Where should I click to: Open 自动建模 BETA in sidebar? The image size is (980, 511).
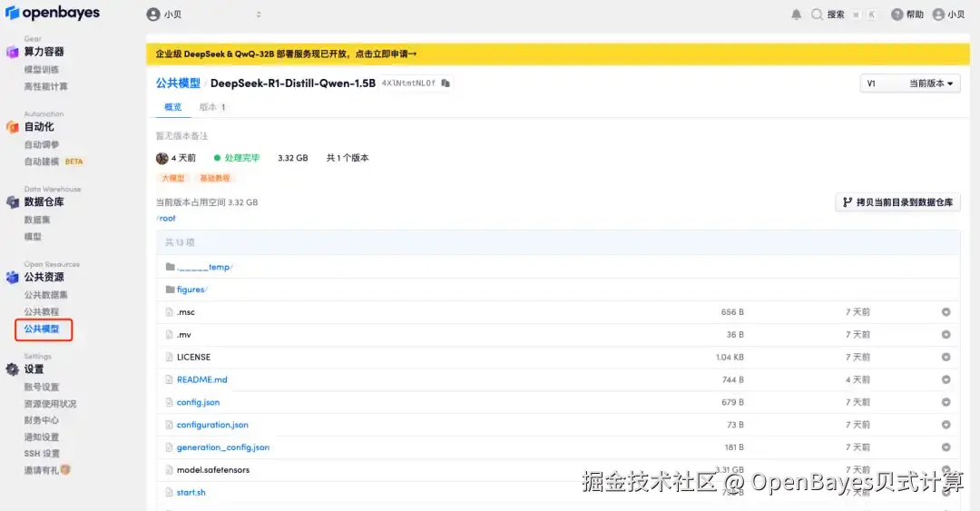click(54, 162)
